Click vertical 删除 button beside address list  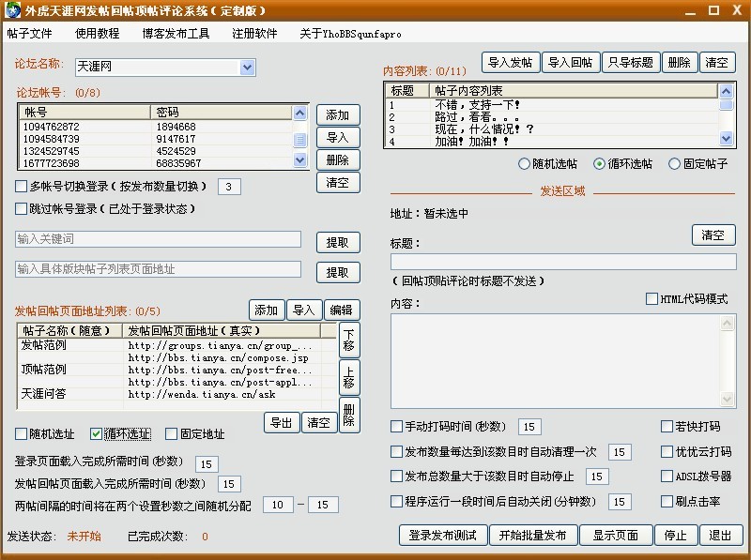click(x=349, y=415)
